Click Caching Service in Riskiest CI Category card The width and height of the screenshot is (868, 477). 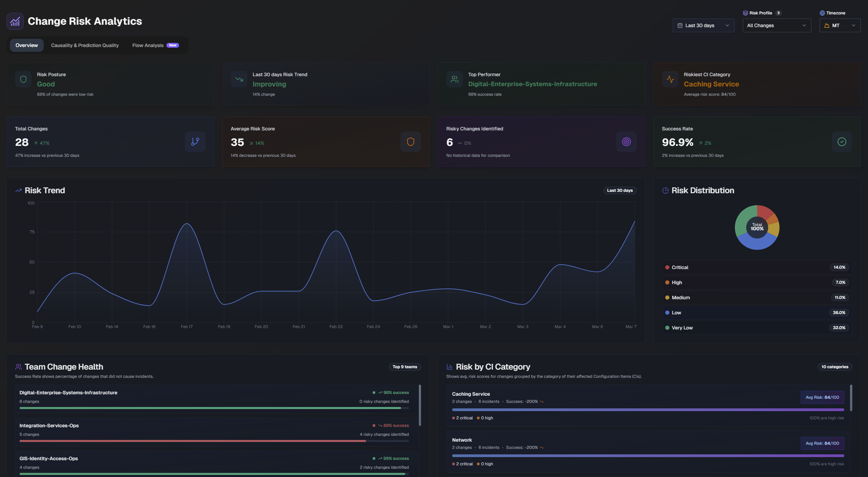[x=711, y=84]
